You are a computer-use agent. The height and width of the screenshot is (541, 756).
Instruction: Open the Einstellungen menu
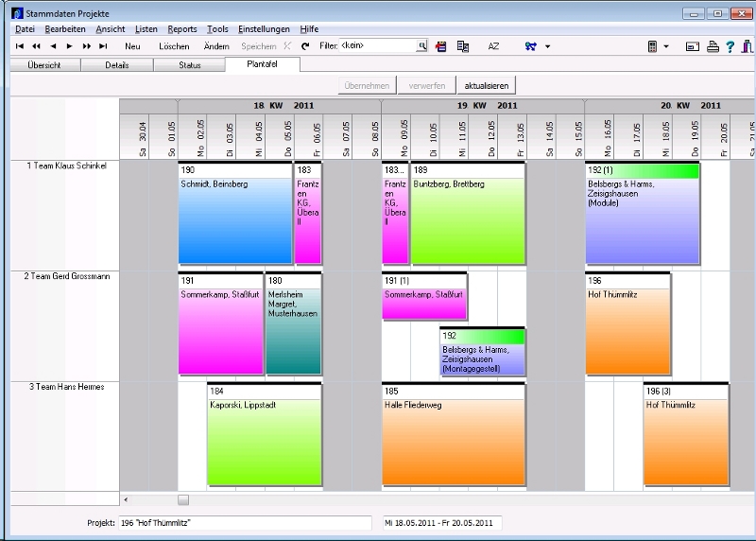coord(264,29)
